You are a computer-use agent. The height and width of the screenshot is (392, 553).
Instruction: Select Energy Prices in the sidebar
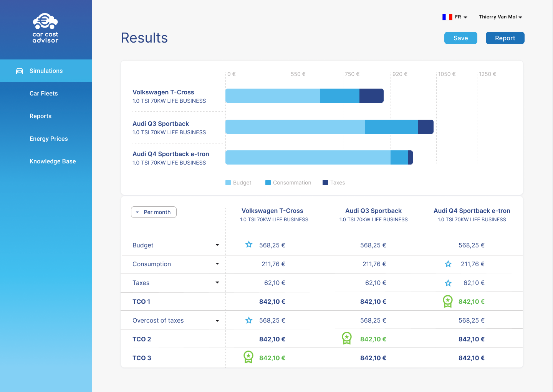coord(48,138)
